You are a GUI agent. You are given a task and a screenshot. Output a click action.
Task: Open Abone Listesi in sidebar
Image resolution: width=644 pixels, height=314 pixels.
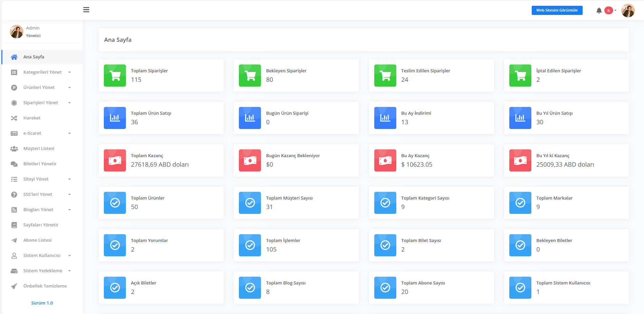click(x=37, y=240)
